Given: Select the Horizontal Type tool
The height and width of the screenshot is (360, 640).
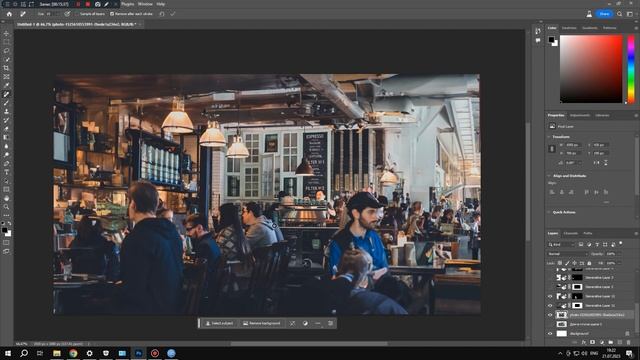Looking at the screenshot, I should click(6, 172).
